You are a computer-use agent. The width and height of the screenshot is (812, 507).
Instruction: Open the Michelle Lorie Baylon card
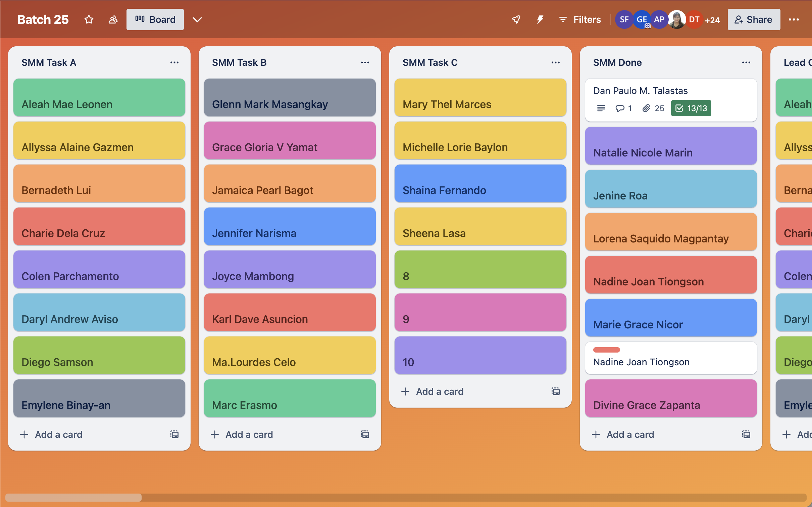click(x=480, y=140)
